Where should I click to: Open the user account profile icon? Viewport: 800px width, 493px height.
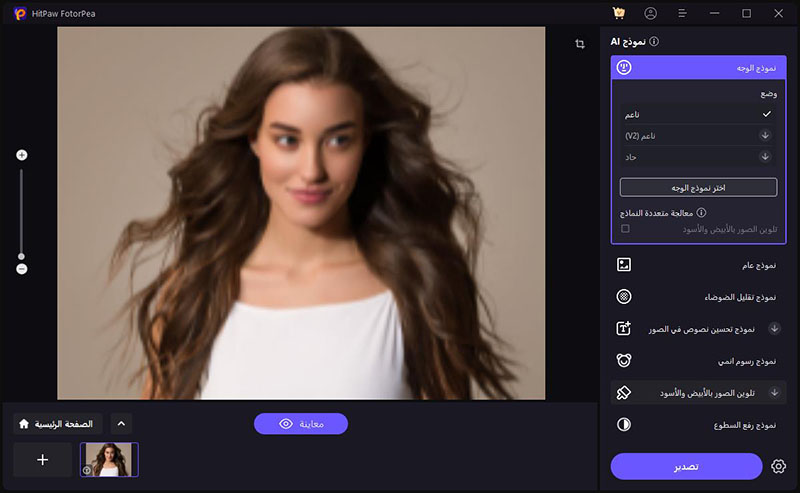click(651, 13)
